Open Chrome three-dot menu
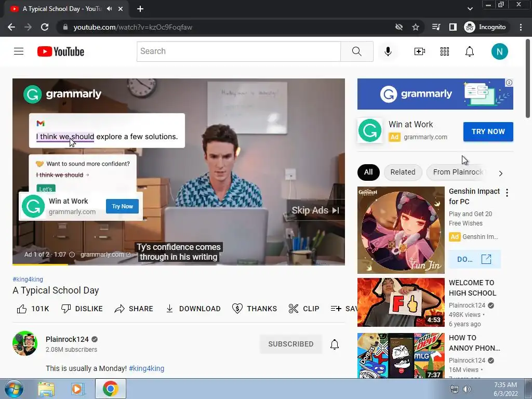The image size is (532, 399). pos(521,27)
